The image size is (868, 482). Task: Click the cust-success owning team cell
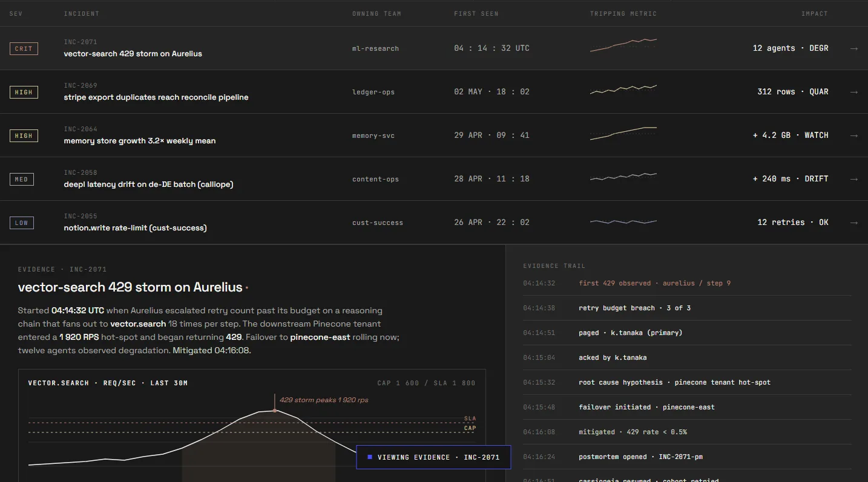click(378, 223)
